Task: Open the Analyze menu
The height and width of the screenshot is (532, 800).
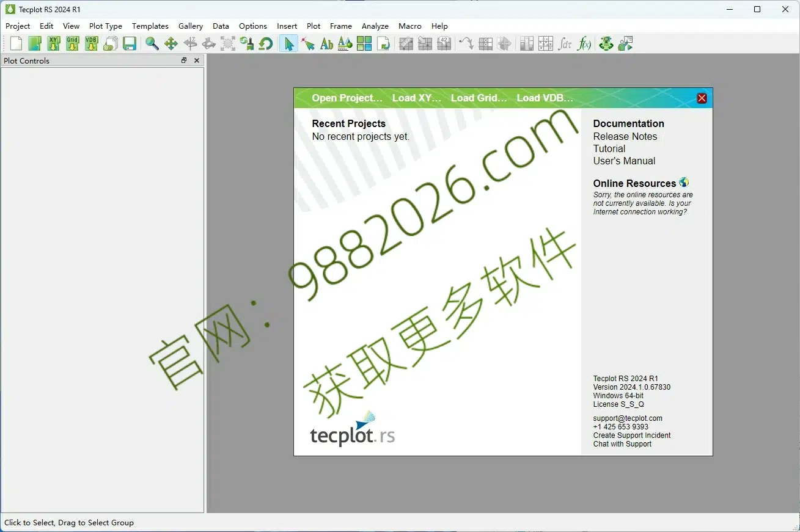Action: pyautogui.click(x=375, y=26)
